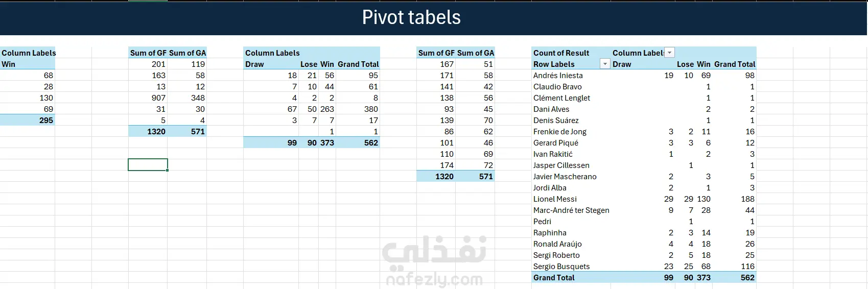Select the Lionel Messi row label
868x289 pixels.
click(555, 199)
